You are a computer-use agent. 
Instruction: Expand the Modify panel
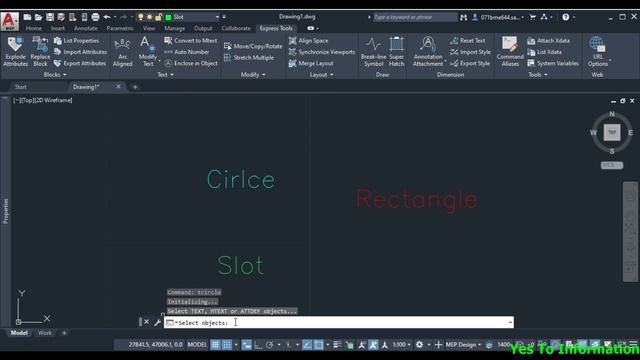253,75
